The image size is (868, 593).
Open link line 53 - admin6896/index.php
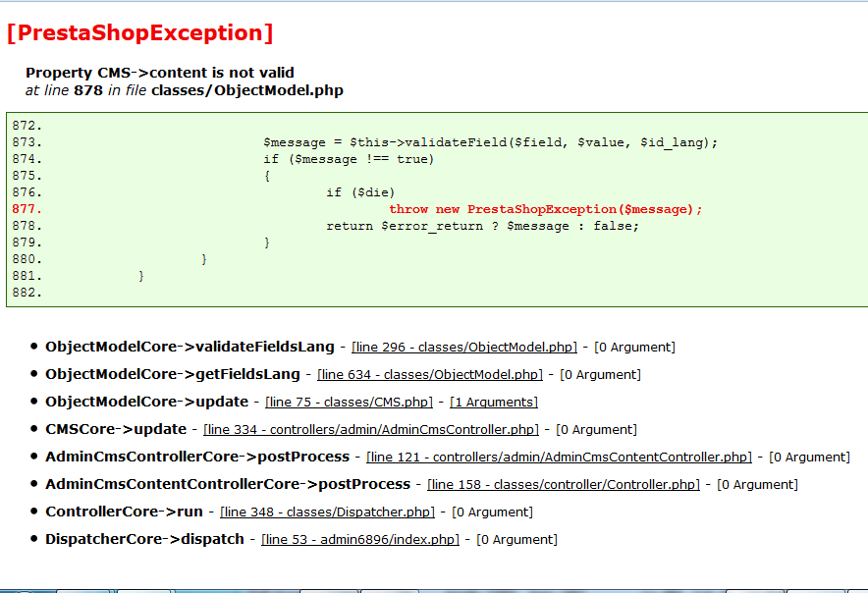360,539
